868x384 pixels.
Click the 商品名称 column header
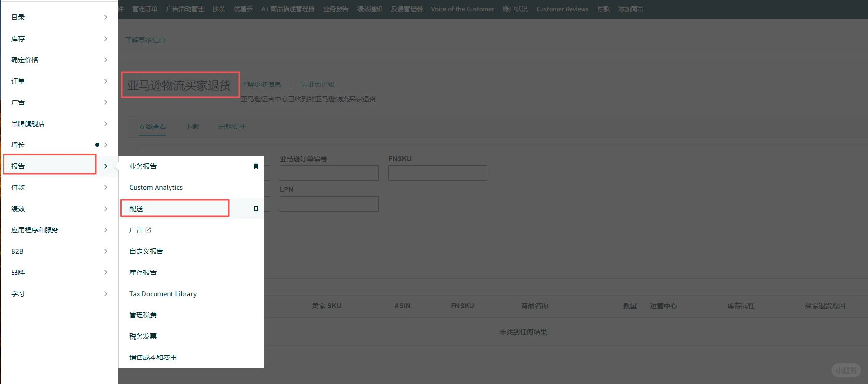click(535, 306)
